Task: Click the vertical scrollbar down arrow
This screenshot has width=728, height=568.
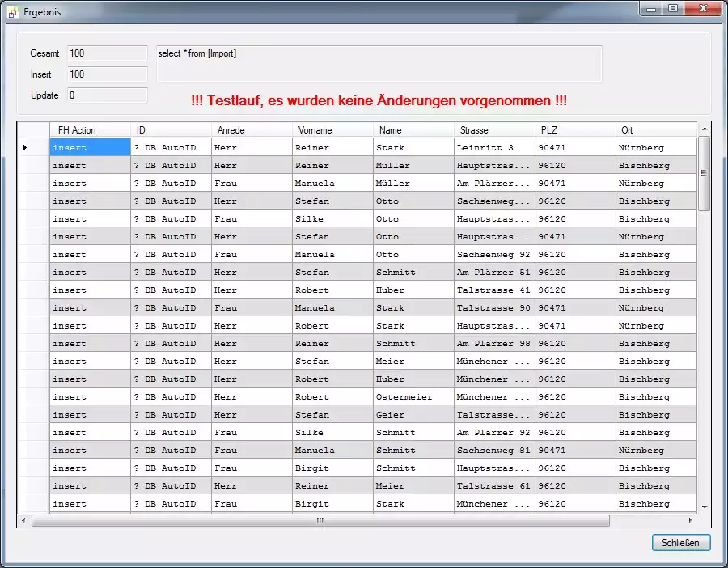Action: [x=705, y=507]
